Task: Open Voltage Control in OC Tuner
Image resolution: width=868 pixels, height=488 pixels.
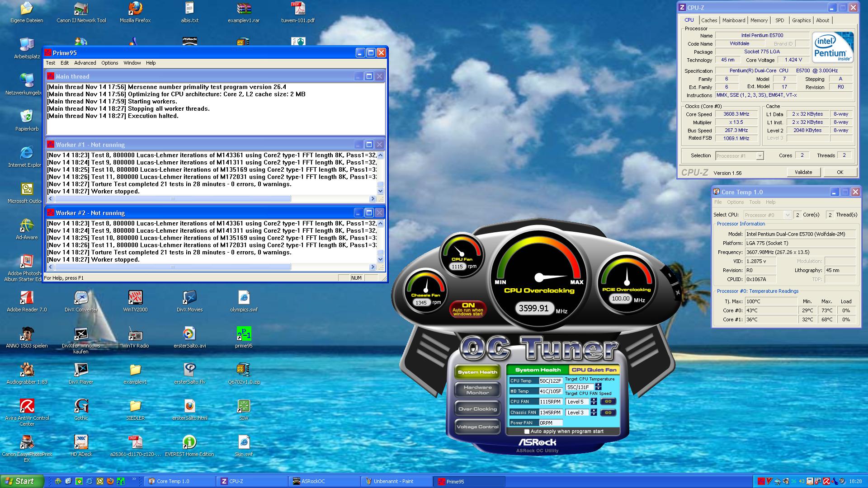Action: (478, 427)
